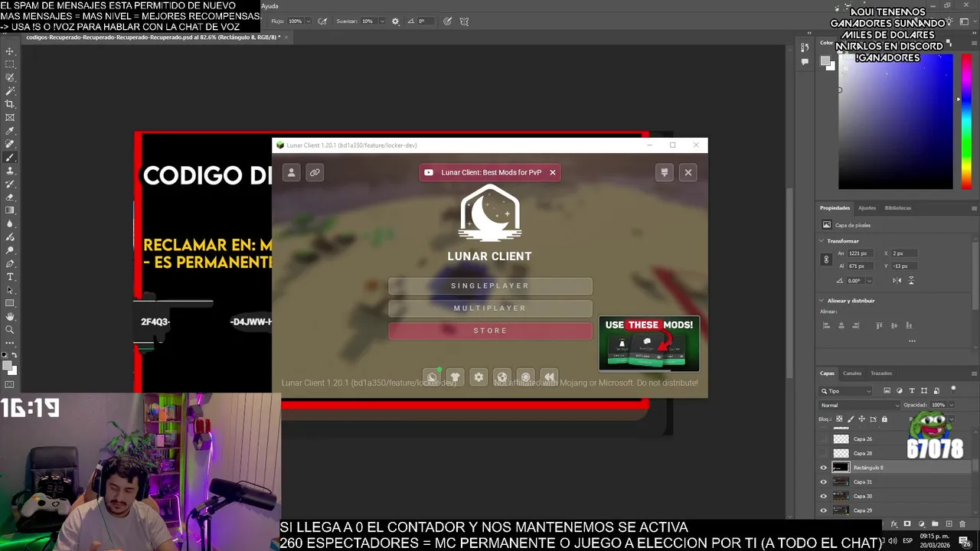Switch to the Trazados tab
The image size is (980, 551).
(881, 373)
